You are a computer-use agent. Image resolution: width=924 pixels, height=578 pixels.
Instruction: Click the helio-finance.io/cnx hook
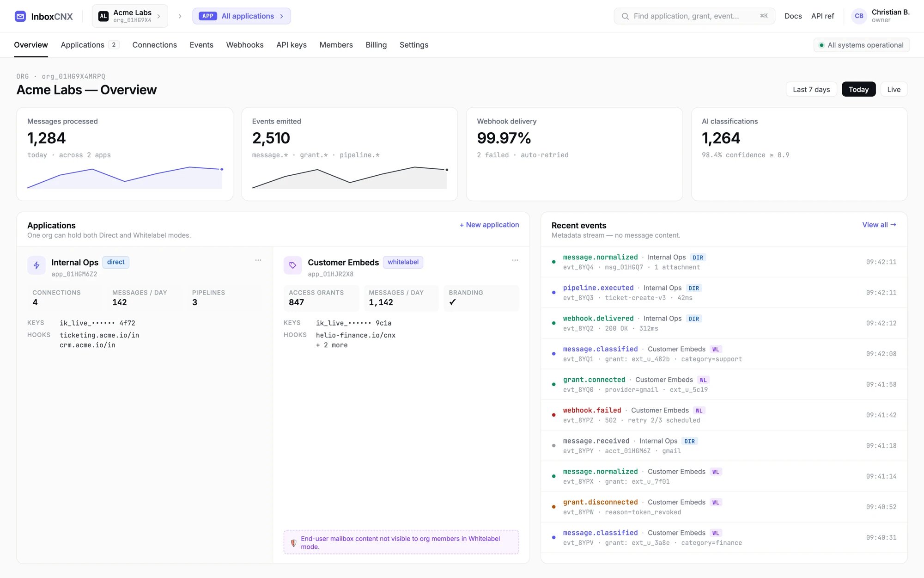[356, 335]
